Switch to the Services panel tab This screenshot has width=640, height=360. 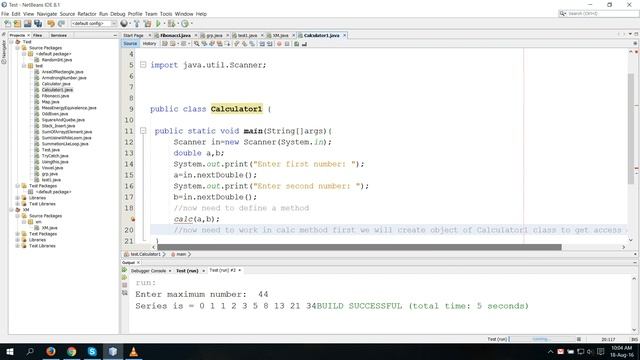click(58, 36)
